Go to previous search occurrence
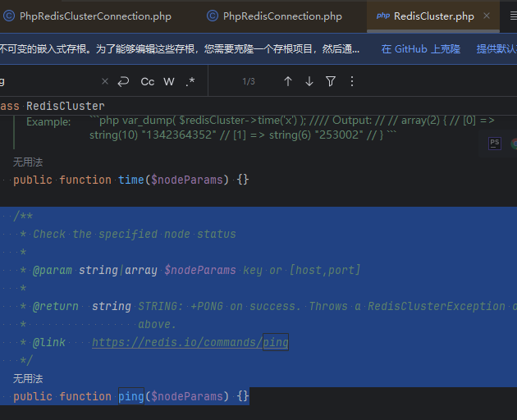 point(288,81)
